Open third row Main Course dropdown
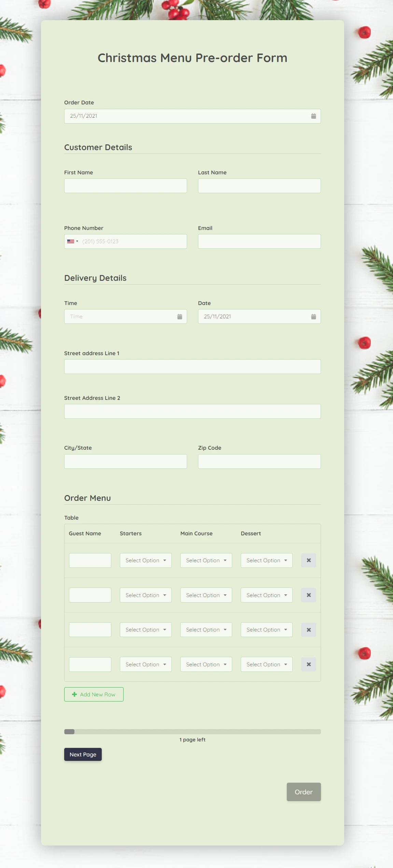Image resolution: width=393 pixels, height=868 pixels. (x=206, y=630)
